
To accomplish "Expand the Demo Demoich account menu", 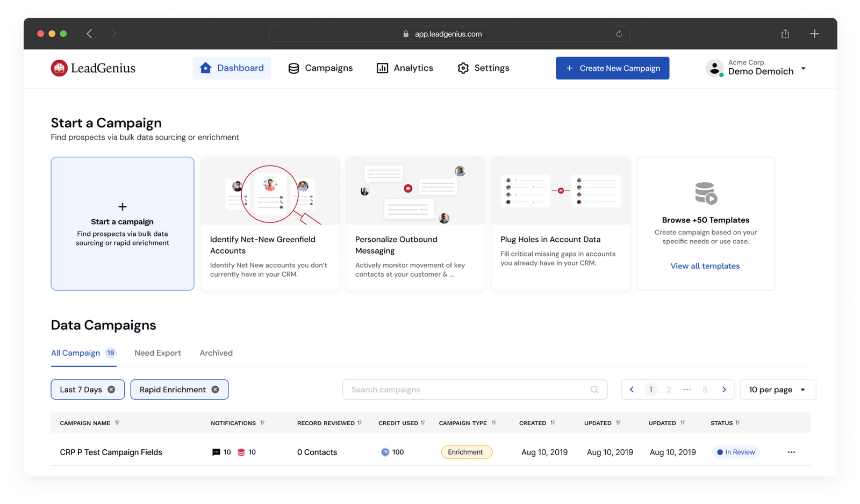I will [x=804, y=68].
